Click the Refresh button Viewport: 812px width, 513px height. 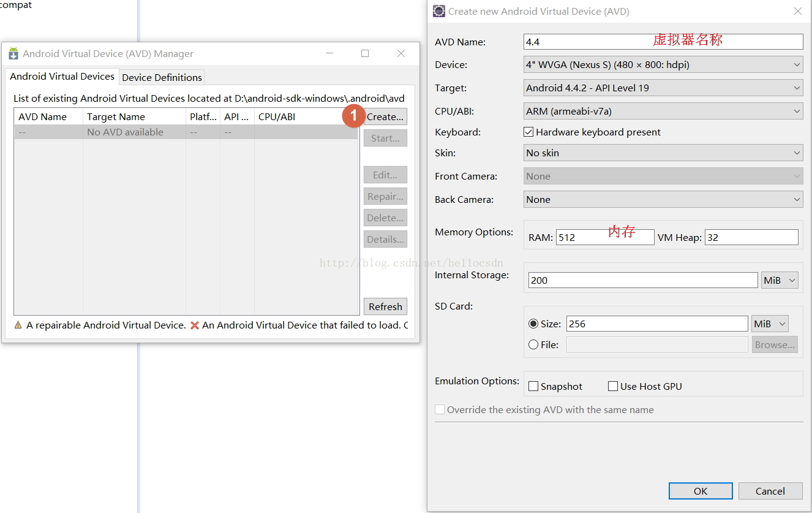pos(385,306)
